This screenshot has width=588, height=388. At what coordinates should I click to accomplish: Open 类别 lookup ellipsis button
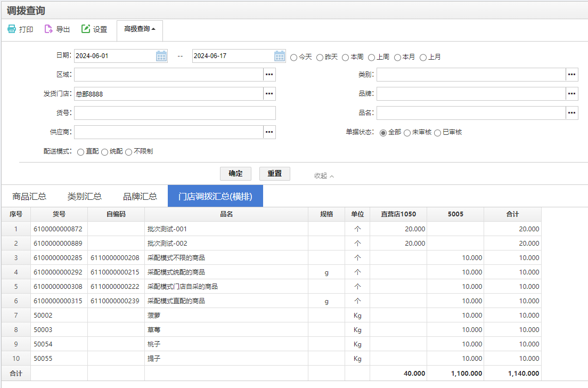(x=571, y=74)
